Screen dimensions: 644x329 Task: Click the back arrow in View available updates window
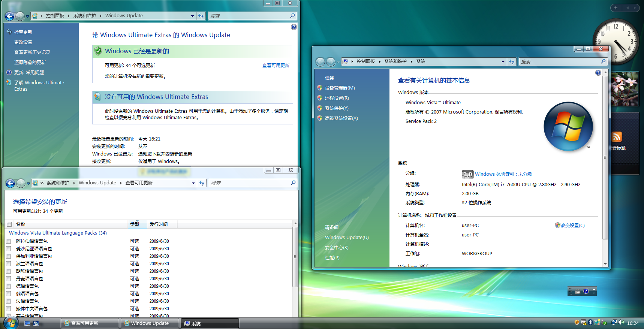click(x=10, y=183)
